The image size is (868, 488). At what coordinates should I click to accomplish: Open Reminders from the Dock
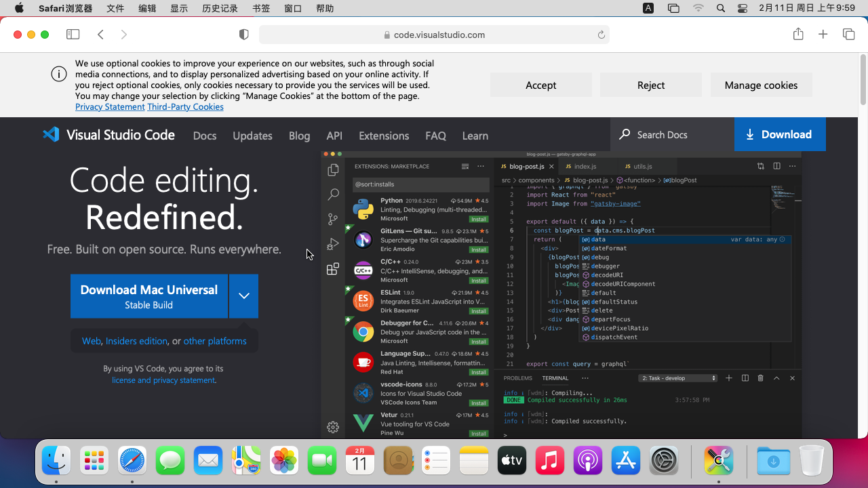point(436,462)
